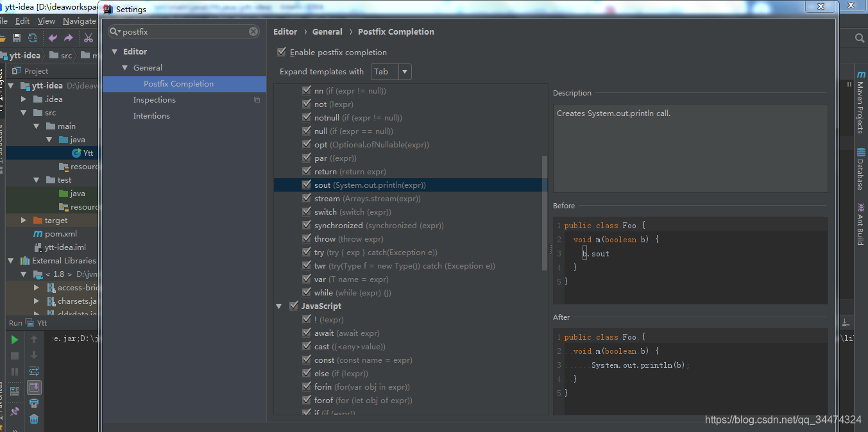Open the Edit menu

pyautogui.click(x=22, y=21)
